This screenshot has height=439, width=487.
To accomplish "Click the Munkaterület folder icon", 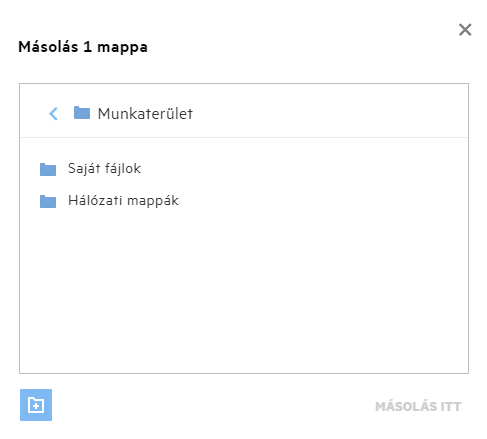I will coord(82,113).
